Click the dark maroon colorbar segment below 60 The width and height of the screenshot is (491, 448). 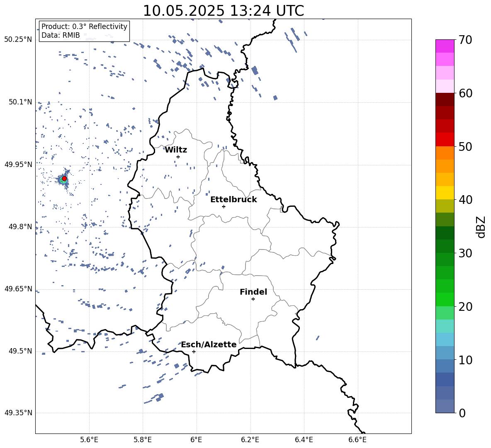(445, 99)
